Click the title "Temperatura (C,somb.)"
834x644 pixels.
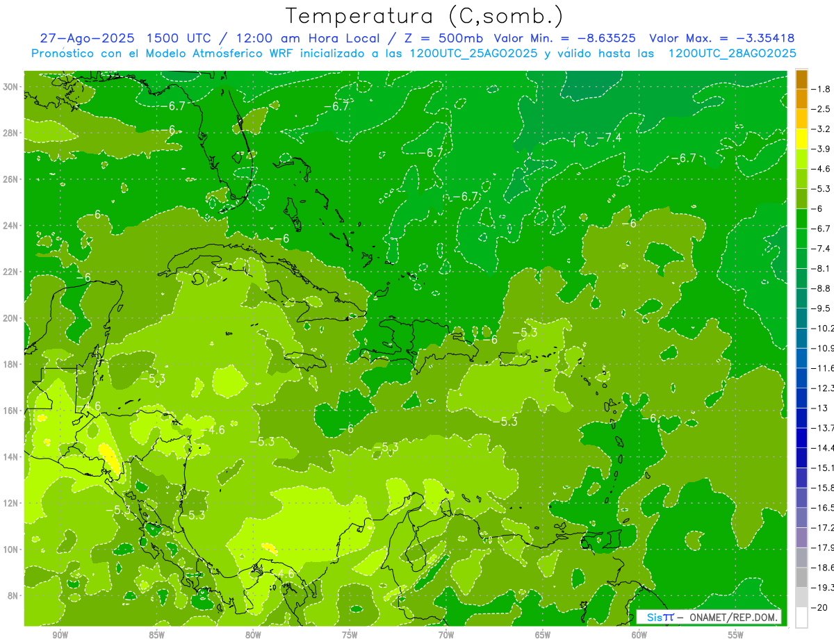[424, 16]
